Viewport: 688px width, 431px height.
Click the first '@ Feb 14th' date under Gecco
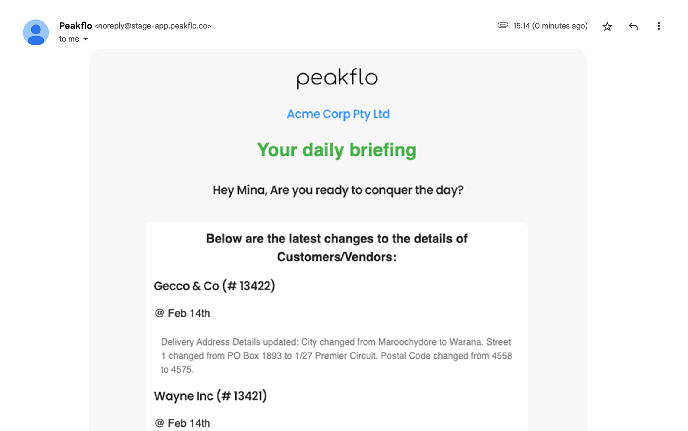[x=182, y=313]
